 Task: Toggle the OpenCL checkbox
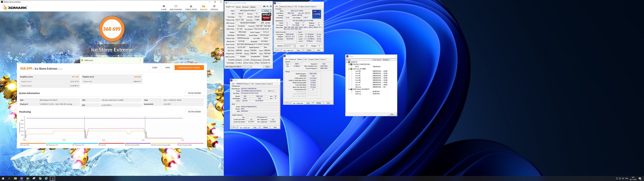pos(236,60)
